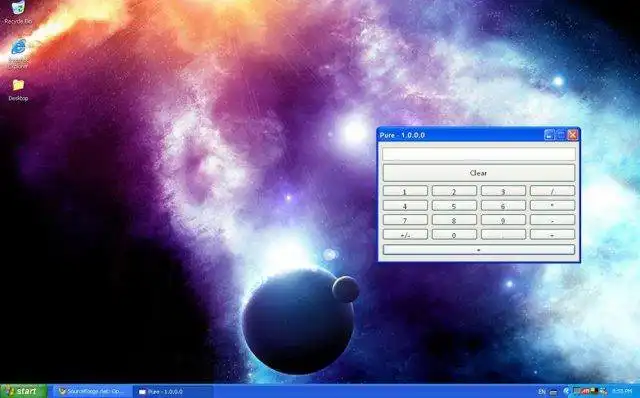This screenshot has width=640, height=398.
Task: Select Pure - 1.0.0.0 taskbar button
Action: tap(173, 391)
